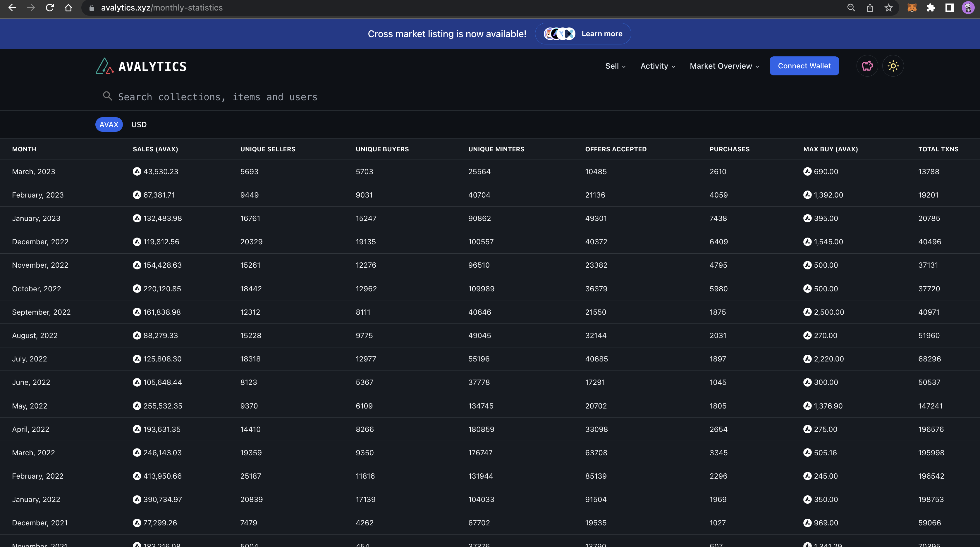Bookmark page with star icon
This screenshot has width=980, height=547.
tap(889, 8)
